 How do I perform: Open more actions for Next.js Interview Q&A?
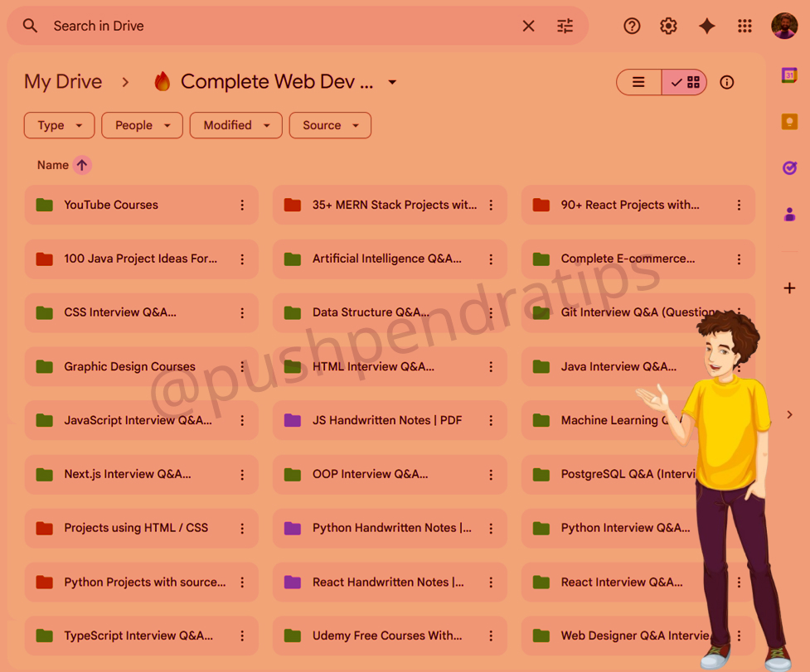[242, 475]
